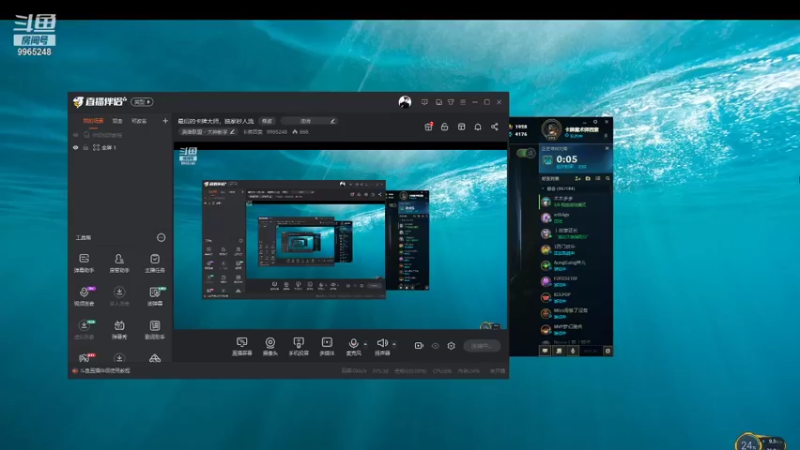Open friend KDLPOP in the League client list
The image size is (800, 450).
point(576,297)
